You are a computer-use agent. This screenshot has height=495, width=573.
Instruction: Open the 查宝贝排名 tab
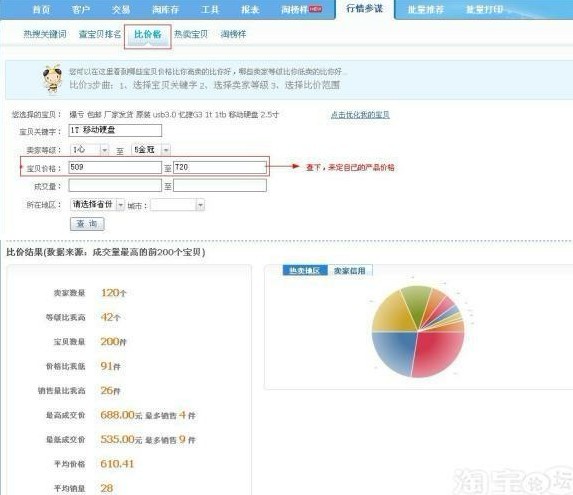point(100,34)
